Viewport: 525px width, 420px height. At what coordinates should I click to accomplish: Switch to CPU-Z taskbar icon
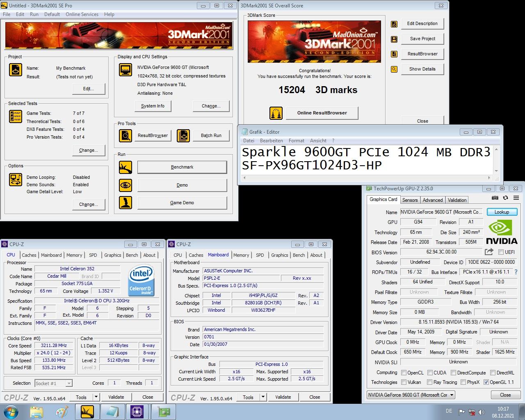pyautogui.click(x=137, y=412)
